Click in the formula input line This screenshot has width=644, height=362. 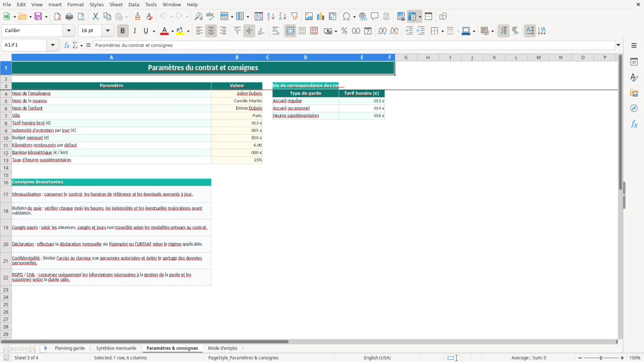click(353, 45)
